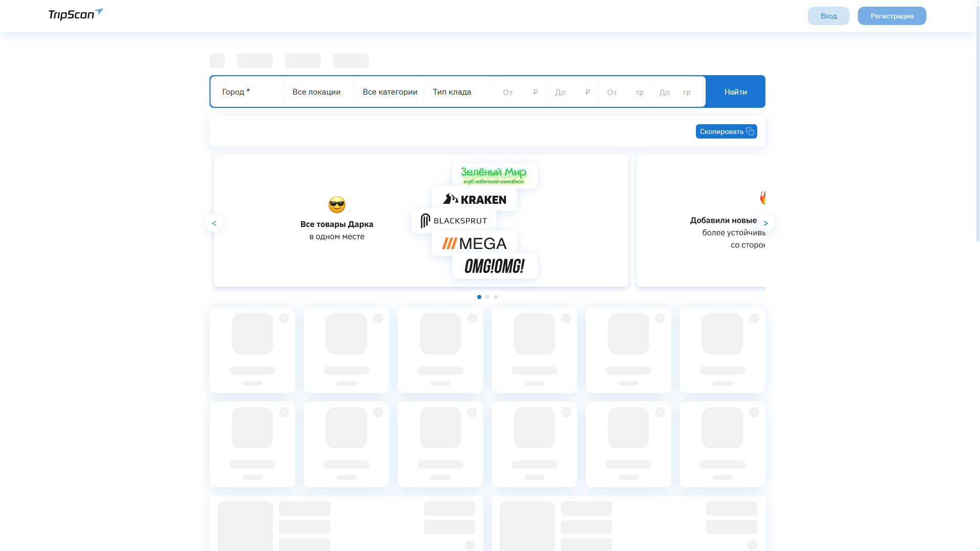Viewport: 980px width, 551px height.
Task: Click the Найти search button
Action: (735, 92)
